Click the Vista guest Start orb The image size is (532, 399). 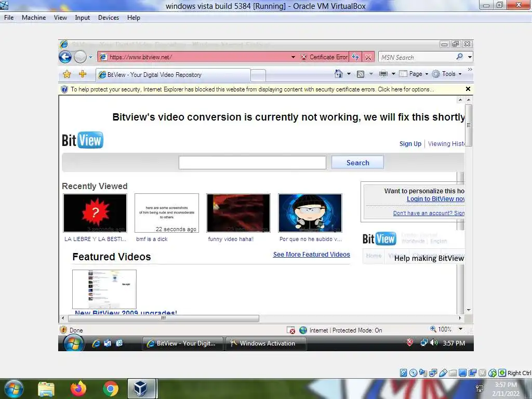click(74, 343)
